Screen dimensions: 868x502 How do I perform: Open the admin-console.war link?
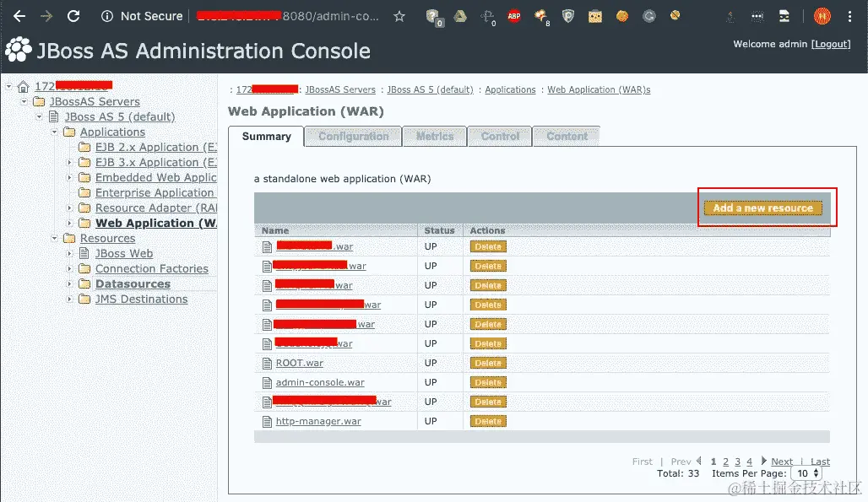pyautogui.click(x=320, y=382)
